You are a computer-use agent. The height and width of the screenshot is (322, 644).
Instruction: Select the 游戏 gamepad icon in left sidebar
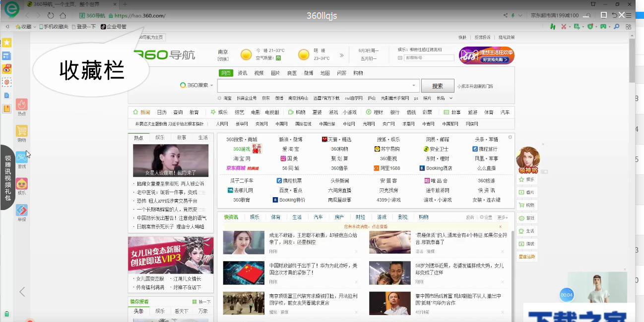(21, 157)
